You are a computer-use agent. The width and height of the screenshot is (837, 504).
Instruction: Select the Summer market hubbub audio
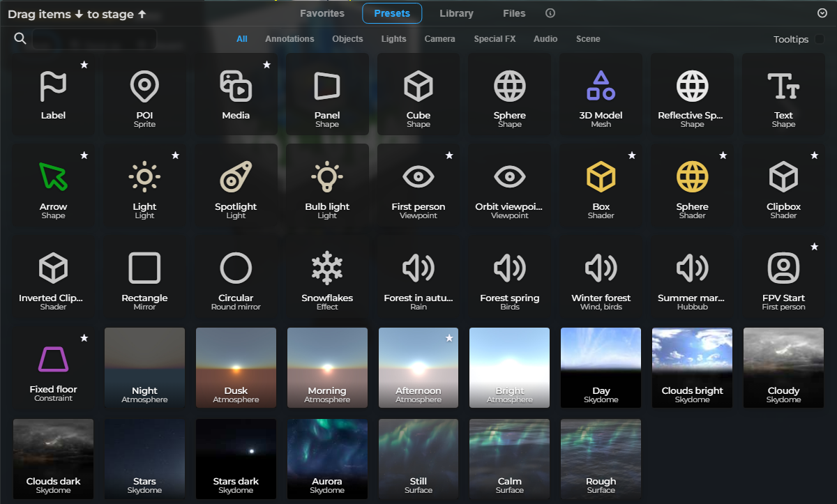pyautogui.click(x=693, y=277)
